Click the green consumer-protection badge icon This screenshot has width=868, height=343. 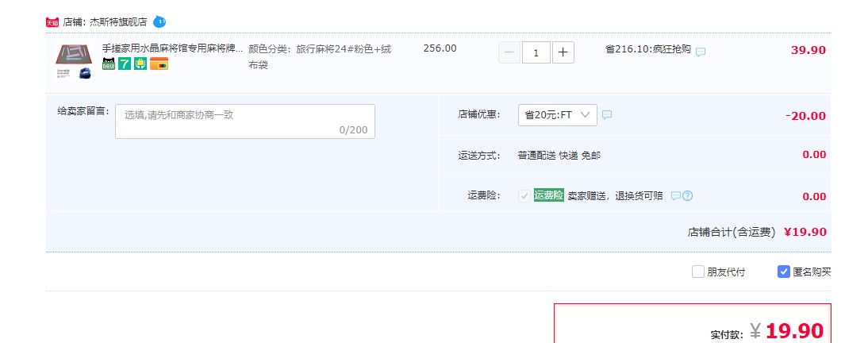coord(140,64)
